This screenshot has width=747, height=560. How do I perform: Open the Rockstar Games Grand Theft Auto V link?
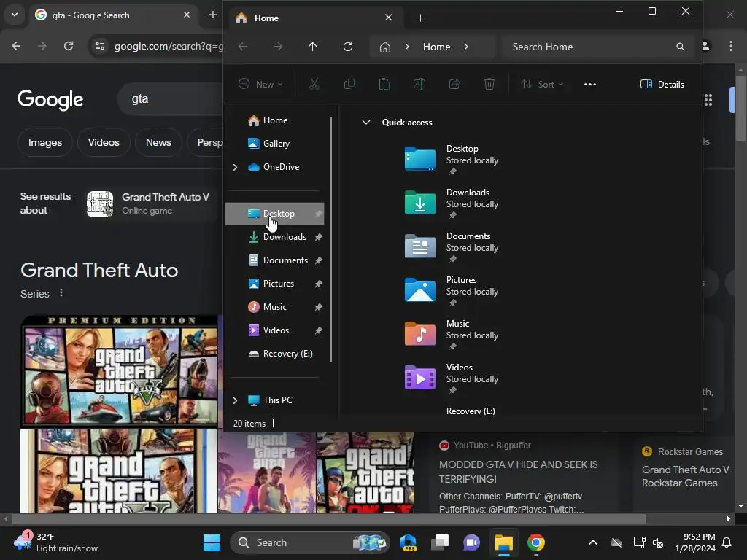click(x=686, y=476)
